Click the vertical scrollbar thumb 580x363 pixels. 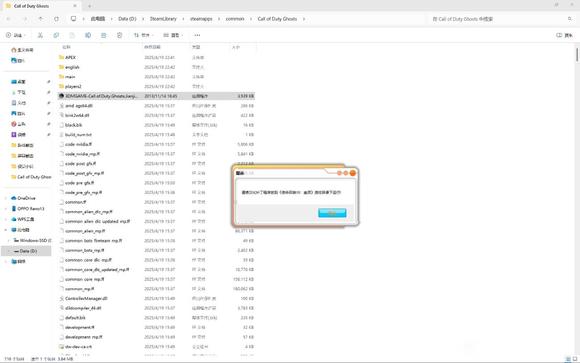(x=577, y=55)
